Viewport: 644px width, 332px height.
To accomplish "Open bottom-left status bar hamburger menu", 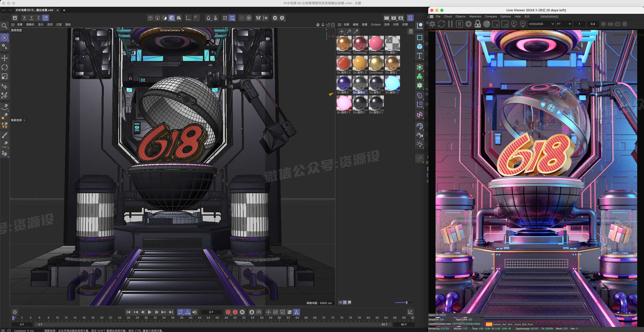I will click(x=3, y=330).
